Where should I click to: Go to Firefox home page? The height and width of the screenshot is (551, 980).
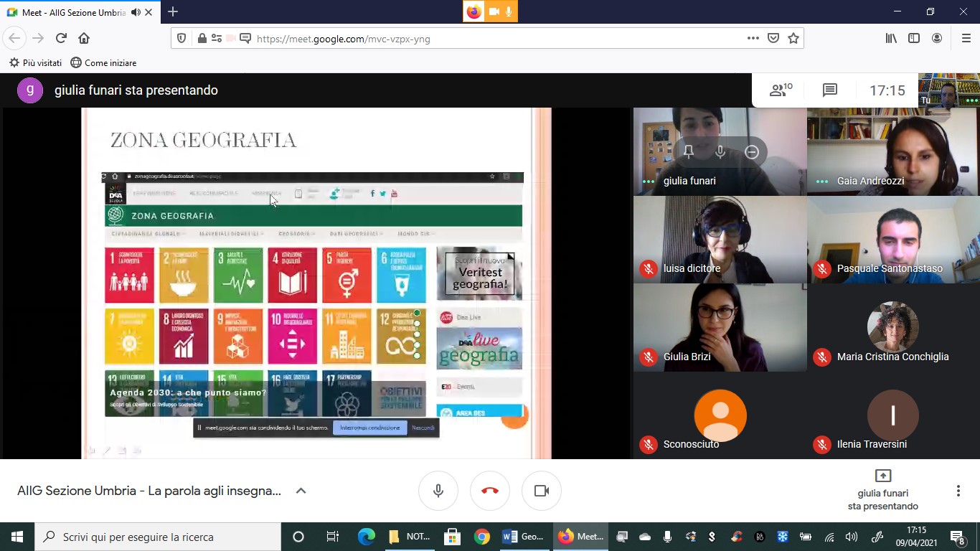84,38
